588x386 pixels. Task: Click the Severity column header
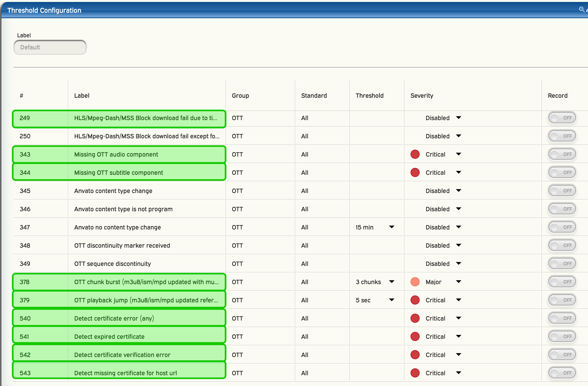pos(422,96)
